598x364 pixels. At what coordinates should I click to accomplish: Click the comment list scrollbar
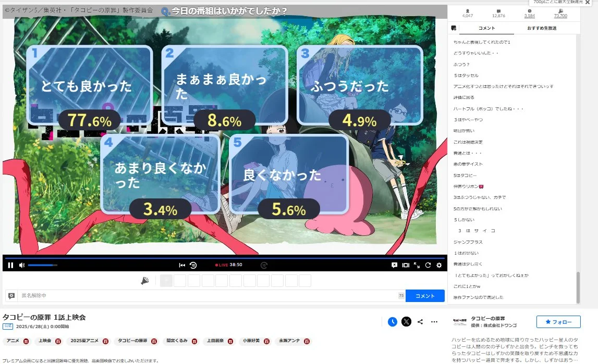pyautogui.click(x=578, y=287)
